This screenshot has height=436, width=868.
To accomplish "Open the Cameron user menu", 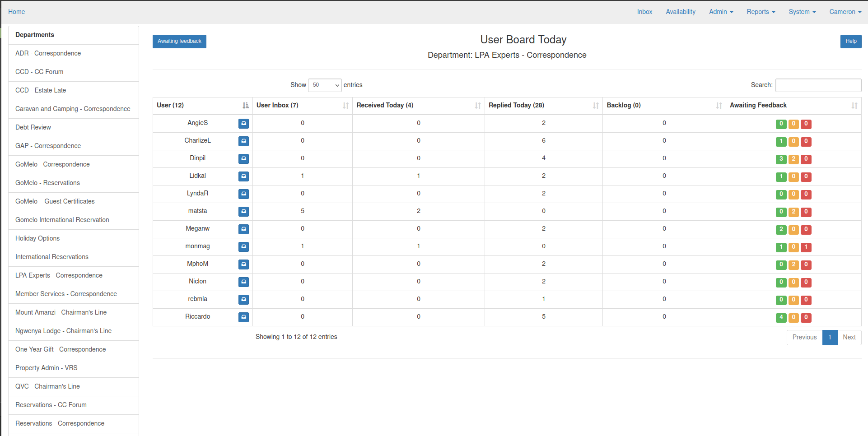I will pos(845,12).
